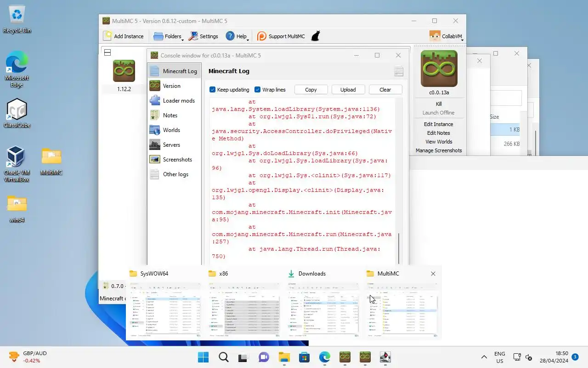Switch to Minecraft Log page
The height and width of the screenshot is (368, 588).
174,71
